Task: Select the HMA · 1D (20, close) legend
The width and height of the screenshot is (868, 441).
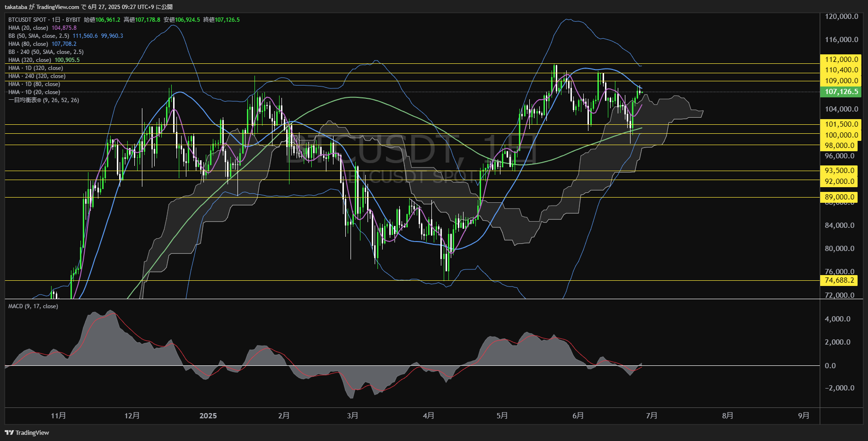Action: click(x=34, y=92)
